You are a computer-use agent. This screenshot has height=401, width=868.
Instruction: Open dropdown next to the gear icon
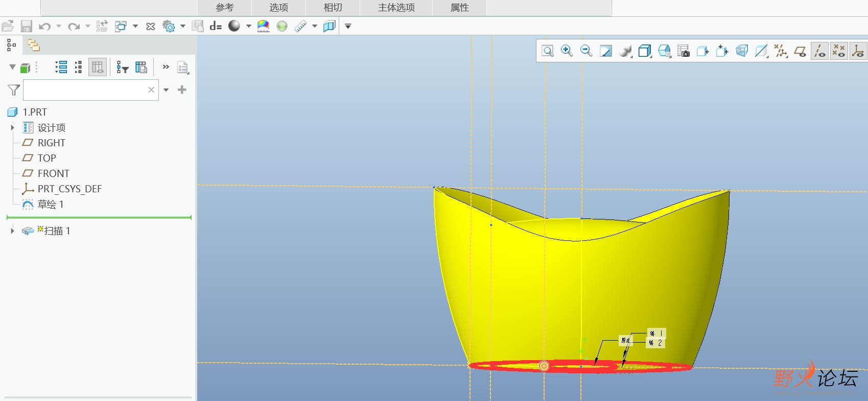click(x=183, y=26)
